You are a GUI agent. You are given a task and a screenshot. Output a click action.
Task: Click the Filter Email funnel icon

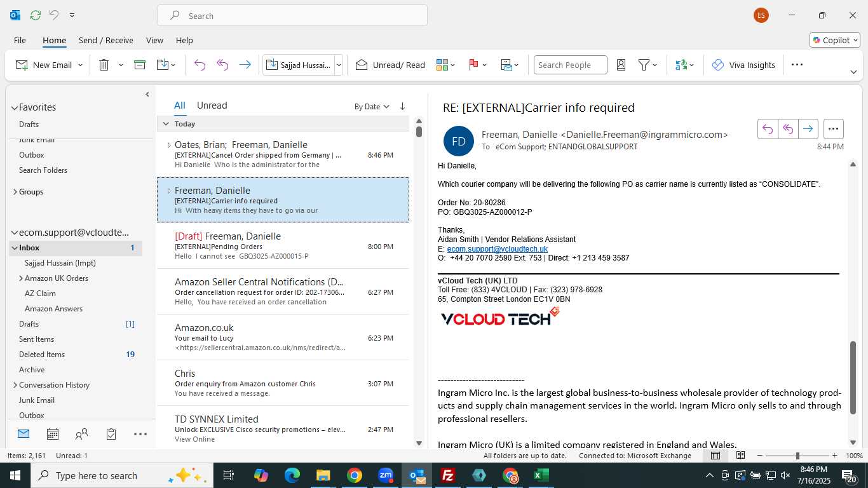coord(644,65)
